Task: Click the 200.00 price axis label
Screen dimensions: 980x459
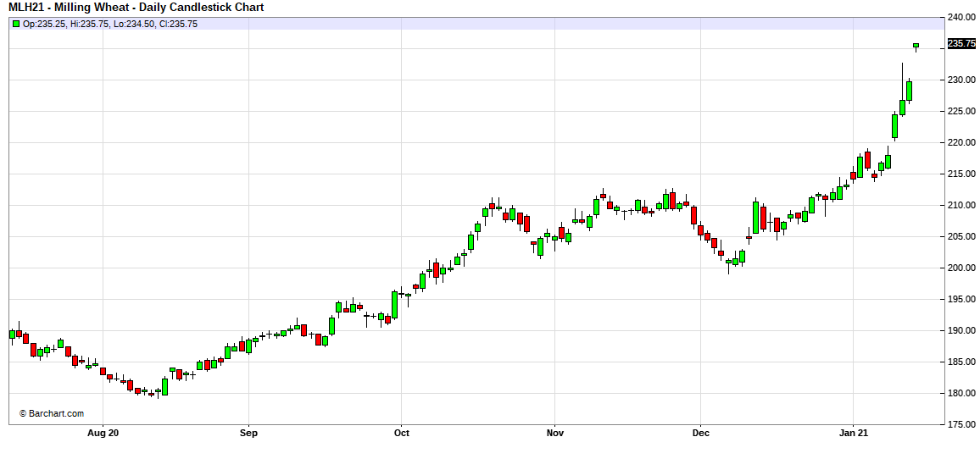Action: click(962, 268)
